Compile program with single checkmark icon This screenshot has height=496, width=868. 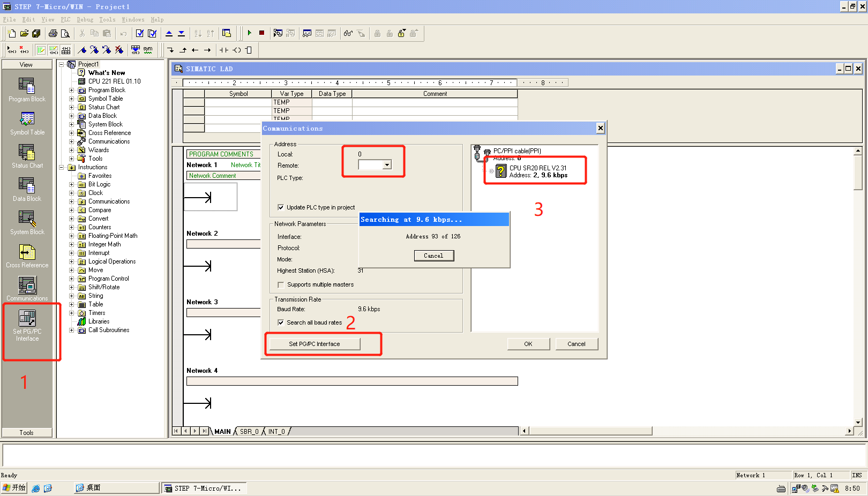140,33
